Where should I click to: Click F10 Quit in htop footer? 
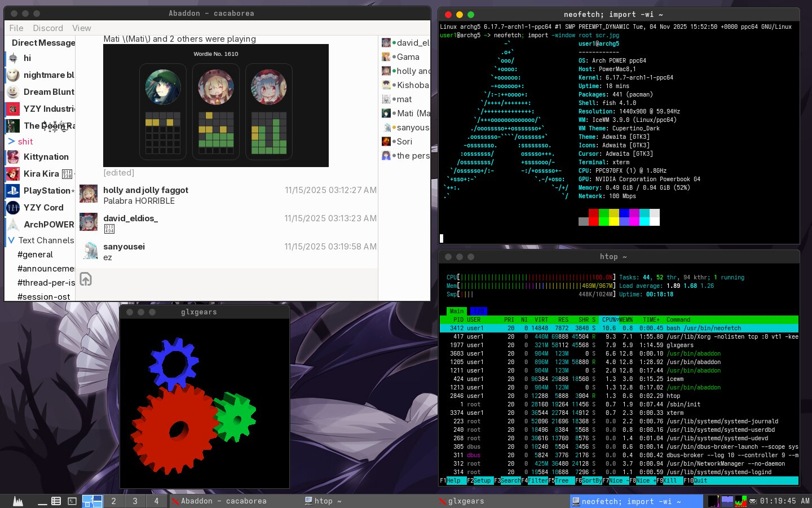coord(698,481)
